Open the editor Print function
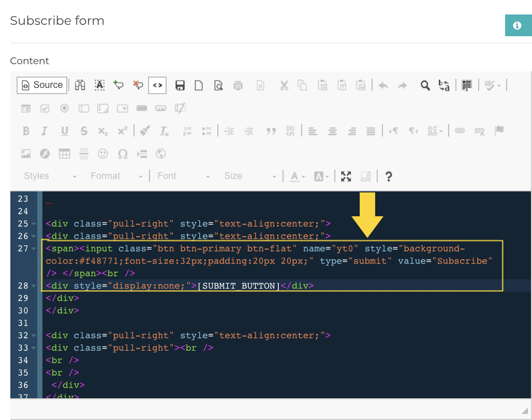 (238, 85)
